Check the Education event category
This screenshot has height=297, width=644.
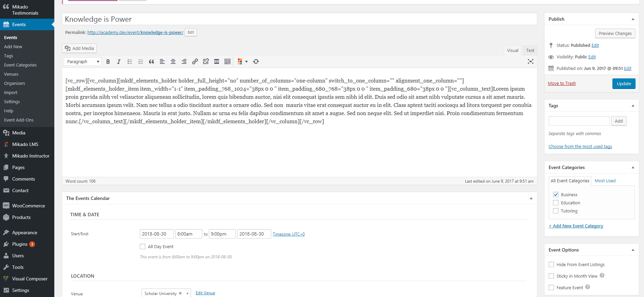pos(556,203)
